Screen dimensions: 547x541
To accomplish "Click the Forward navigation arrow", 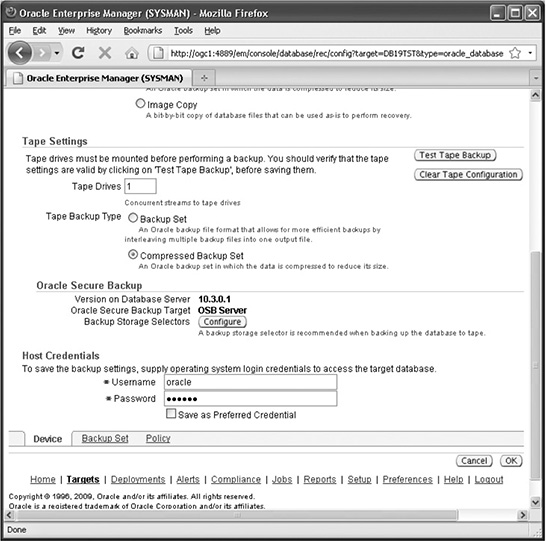I will coord(43,53).
